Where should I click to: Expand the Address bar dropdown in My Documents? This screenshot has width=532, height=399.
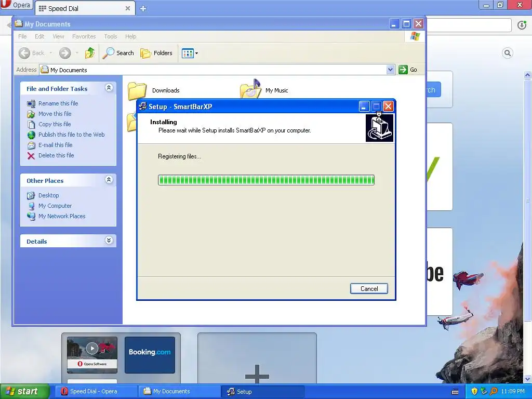point(391,70)
